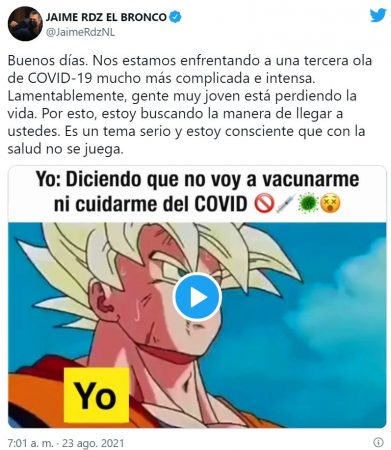Open the Twitter info icon beside the date
Image resolution: width=391 pixels, height=450 pixels.
(x=378, y=442)
